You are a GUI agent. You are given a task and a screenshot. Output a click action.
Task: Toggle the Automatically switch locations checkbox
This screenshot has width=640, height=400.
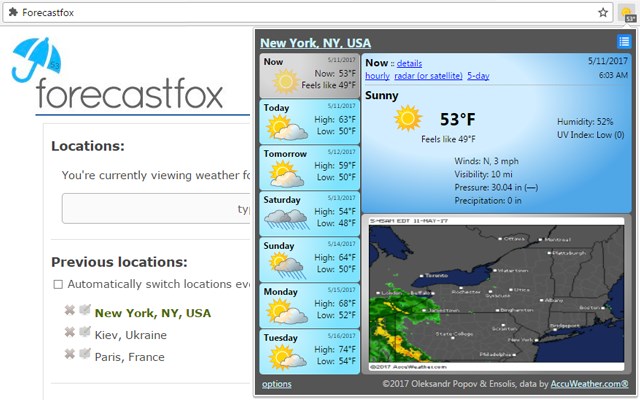[x=58, y=284]
